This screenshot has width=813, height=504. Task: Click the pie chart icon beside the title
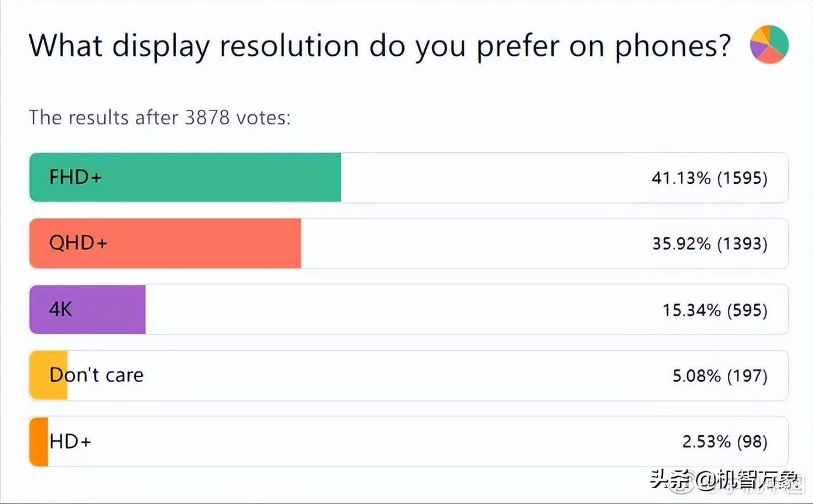point(769,44)
